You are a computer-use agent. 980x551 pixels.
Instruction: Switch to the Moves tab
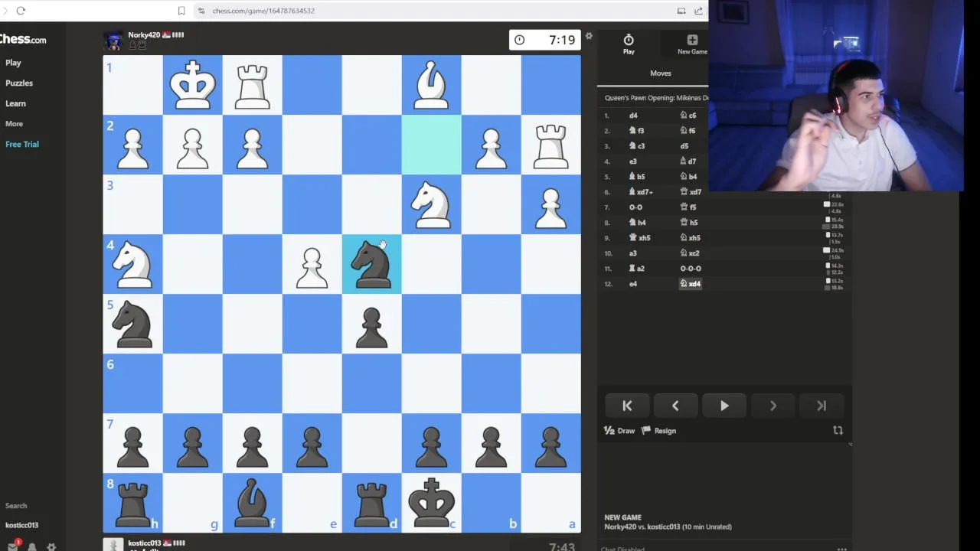point(661,73)
